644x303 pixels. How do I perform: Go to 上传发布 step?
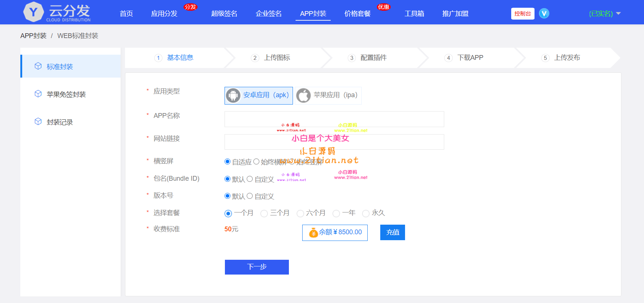567,58
